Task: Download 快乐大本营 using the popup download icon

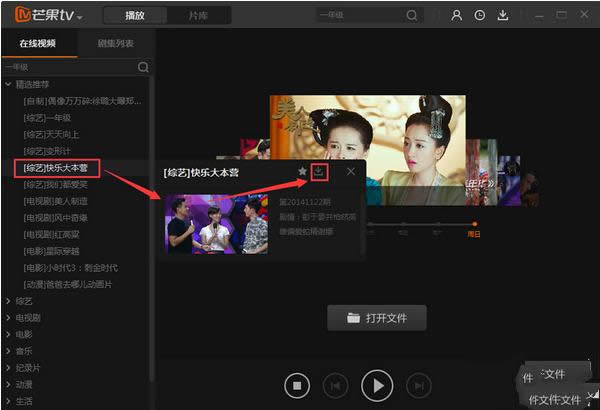Action: 319,172
